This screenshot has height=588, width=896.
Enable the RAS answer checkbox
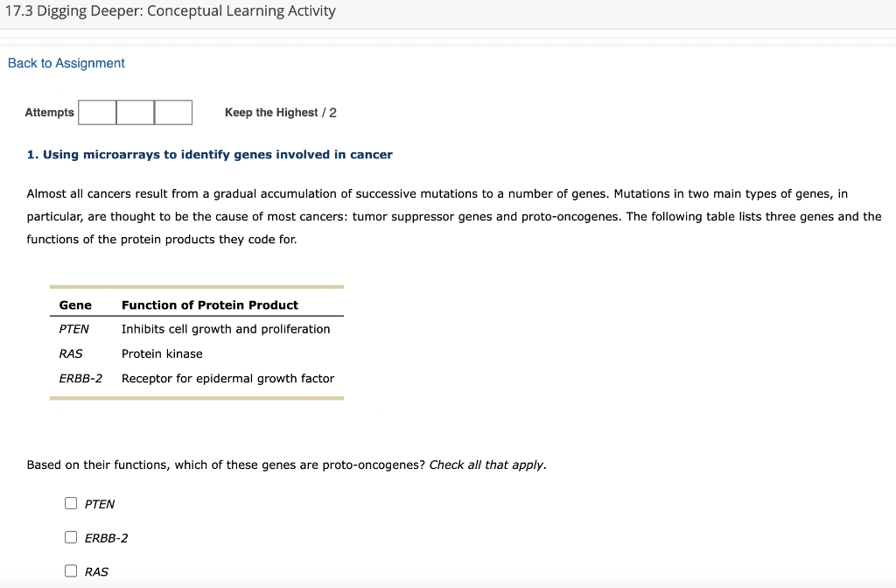71,571
